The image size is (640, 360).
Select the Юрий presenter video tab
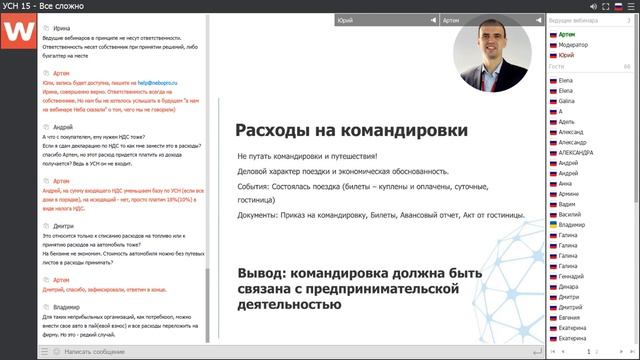(387, 20)
